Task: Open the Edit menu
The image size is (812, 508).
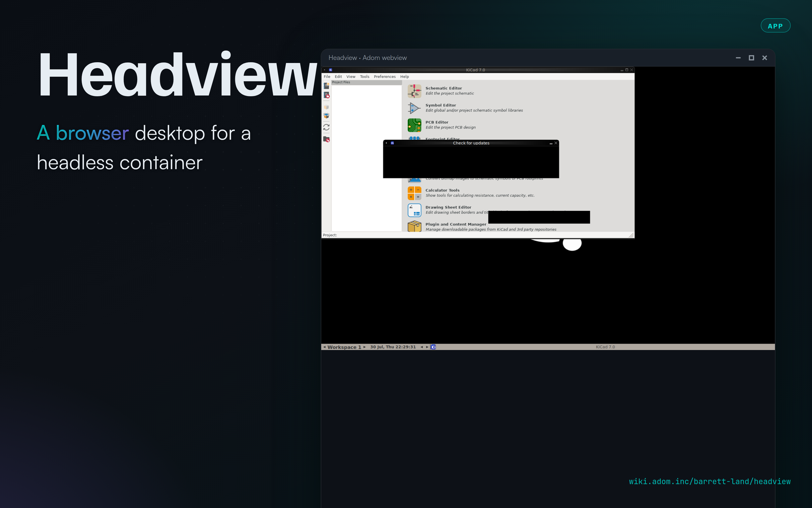Action: [x=338, y=76]
